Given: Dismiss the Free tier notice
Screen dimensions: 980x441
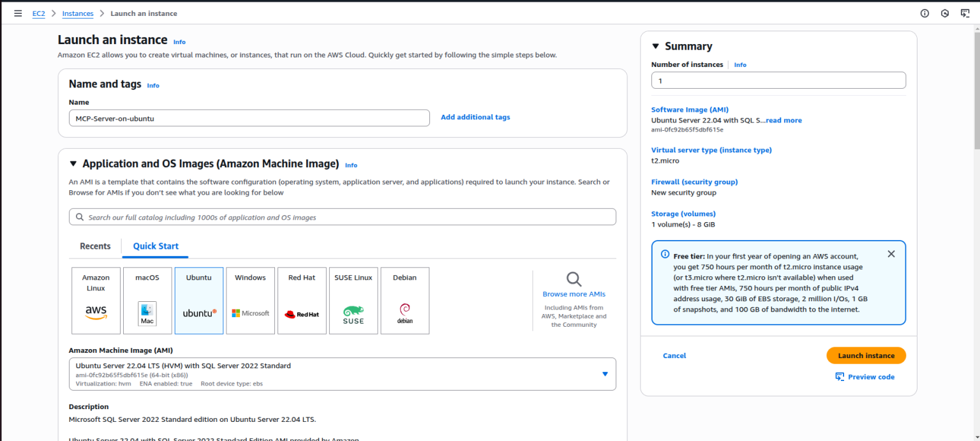Looking at the screenshot, I should click(891, 253).
